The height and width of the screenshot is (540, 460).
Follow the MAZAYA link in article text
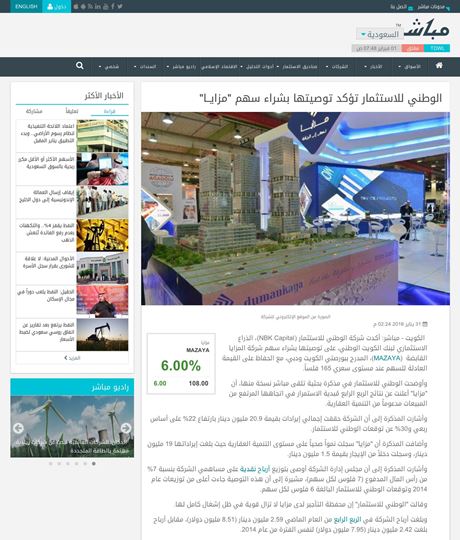pyautogui.click(x=387, y=358)
